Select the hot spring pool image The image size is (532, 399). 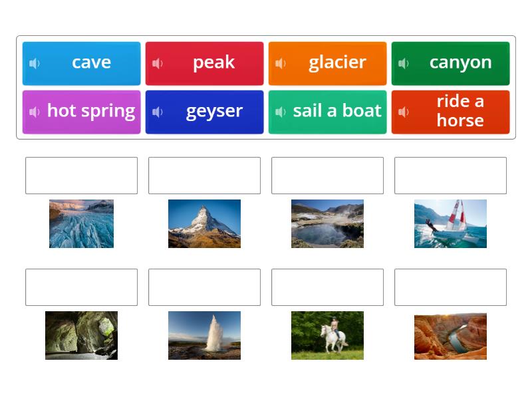coord(327,223)
